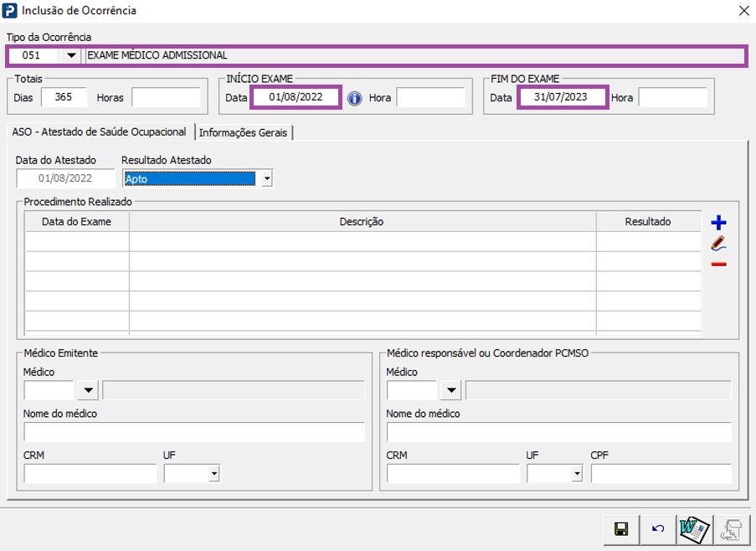Viewport: 756px width, 551px height.
Task: Close the Inclusão de Ocorrência window
Action: point(743,11)
